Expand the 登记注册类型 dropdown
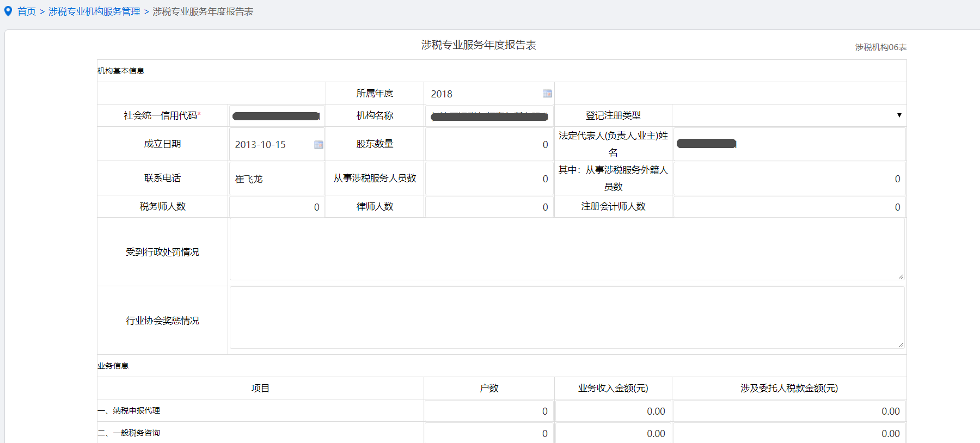 789,115
